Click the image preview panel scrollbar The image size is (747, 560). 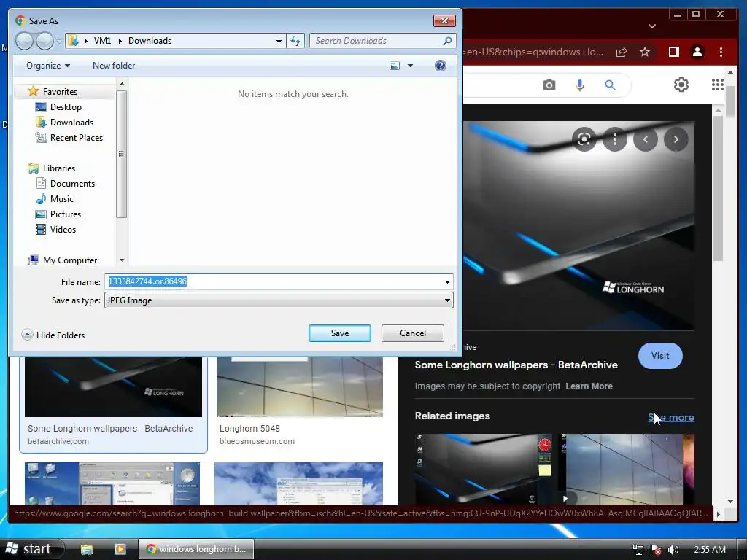[x=718, y=190]
